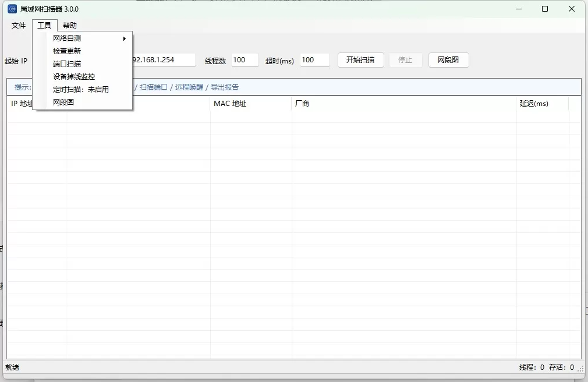
Task: Close the open 工具 menu
Action: point(44,26)
